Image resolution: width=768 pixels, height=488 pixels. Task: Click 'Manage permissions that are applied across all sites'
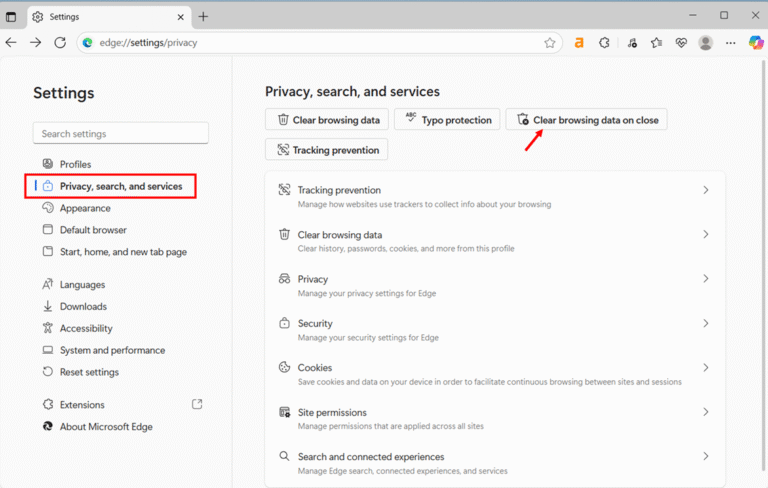[391, 426]
